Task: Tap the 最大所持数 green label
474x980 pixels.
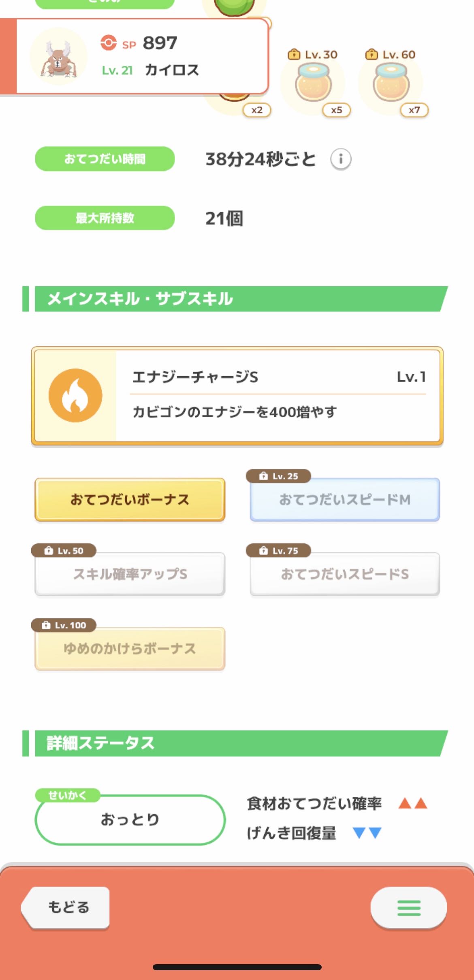Action: click(105, 218)
